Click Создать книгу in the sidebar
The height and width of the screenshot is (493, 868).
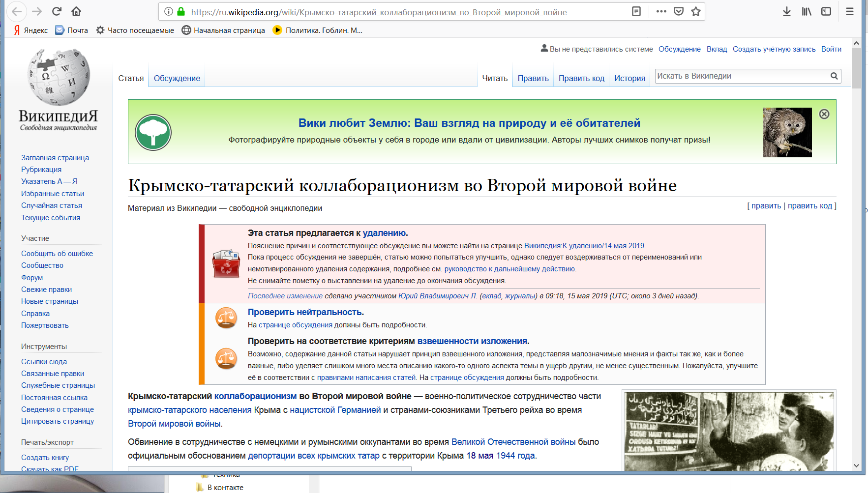(45, 458)
